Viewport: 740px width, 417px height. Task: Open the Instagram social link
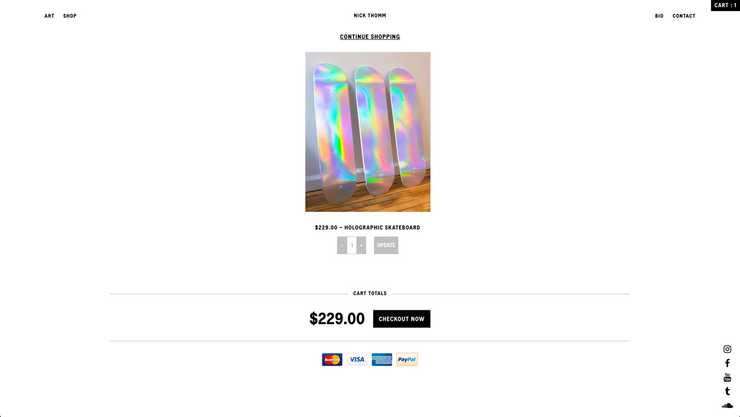(x=727, y=349)
